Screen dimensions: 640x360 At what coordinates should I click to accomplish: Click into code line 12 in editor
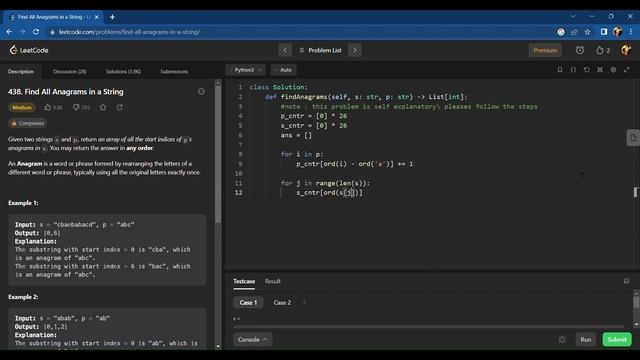[x=329, y=193]
